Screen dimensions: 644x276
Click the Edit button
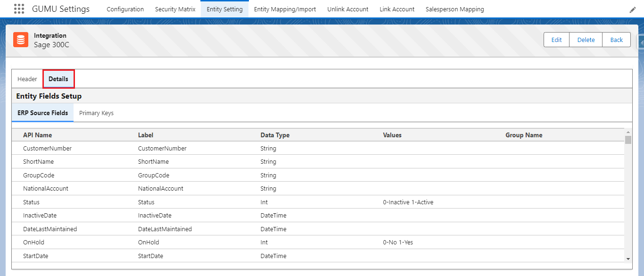[x=556, y=40]
